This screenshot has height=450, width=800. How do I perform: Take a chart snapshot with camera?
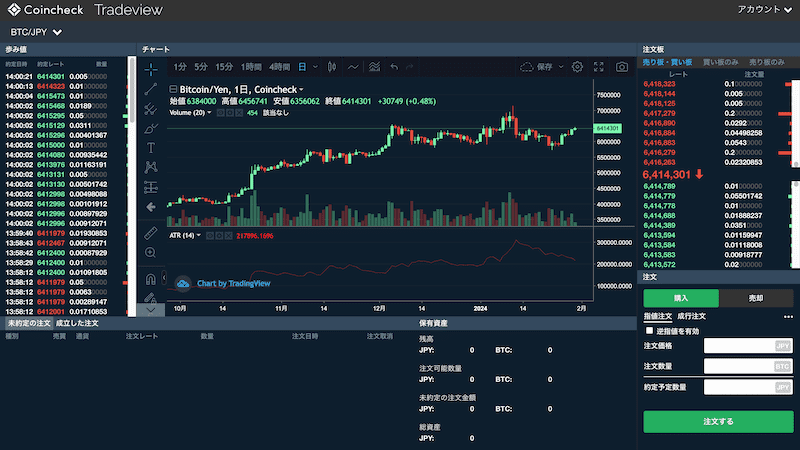point(621,67)
